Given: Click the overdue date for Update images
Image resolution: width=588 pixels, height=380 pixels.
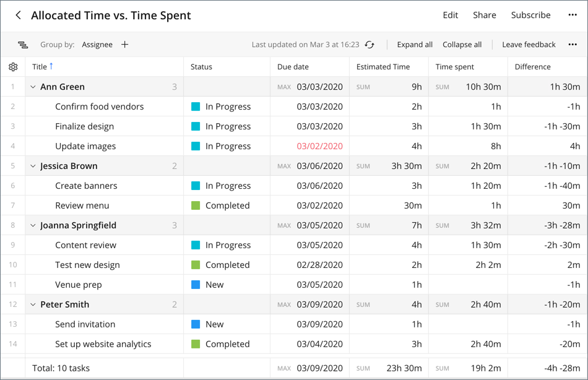Looking at the screenshot, I should [320, 145].
